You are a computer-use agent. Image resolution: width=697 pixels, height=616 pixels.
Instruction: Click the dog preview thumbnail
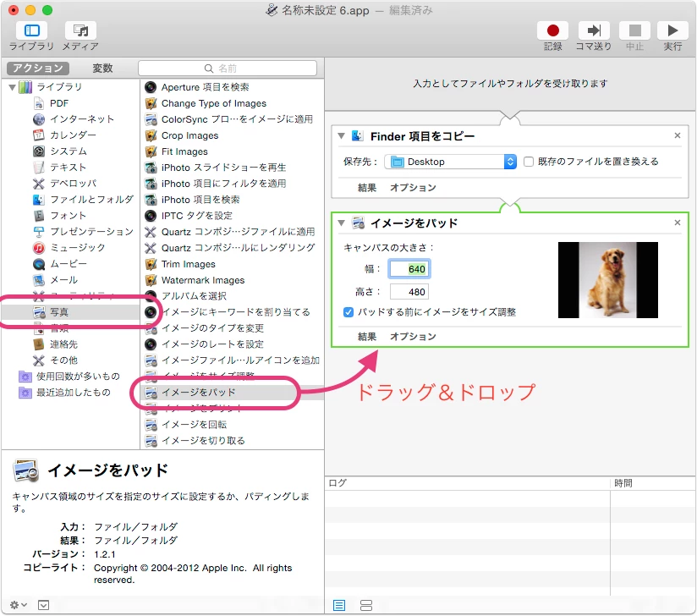607,280
